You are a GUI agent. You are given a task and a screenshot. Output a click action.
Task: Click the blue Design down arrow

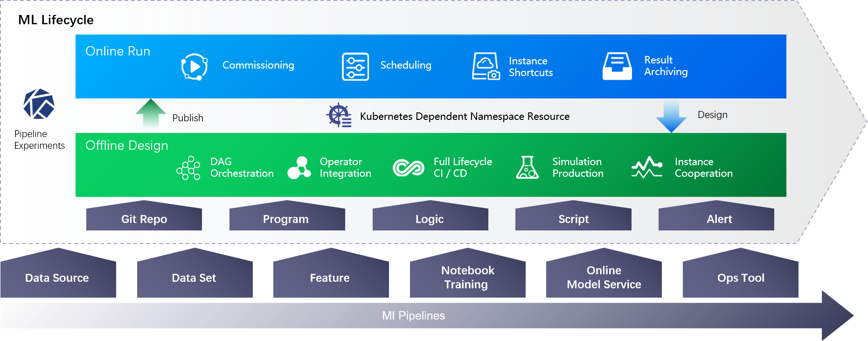[x=671, y=116]
